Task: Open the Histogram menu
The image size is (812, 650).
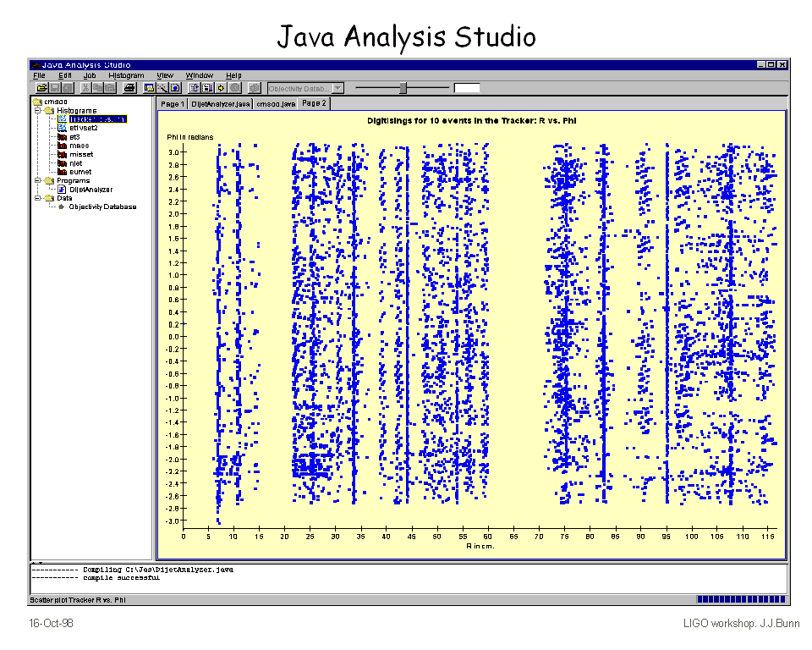Action: click(x=126, y=75)
